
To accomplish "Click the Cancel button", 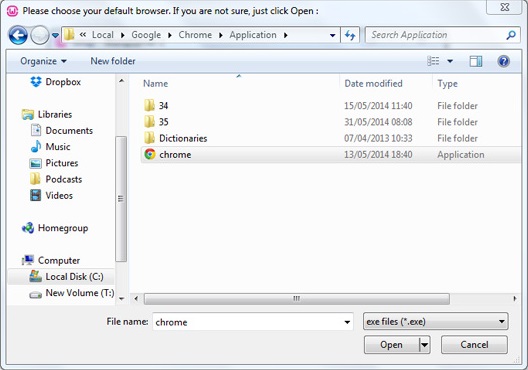I will [x=474, y=345].
